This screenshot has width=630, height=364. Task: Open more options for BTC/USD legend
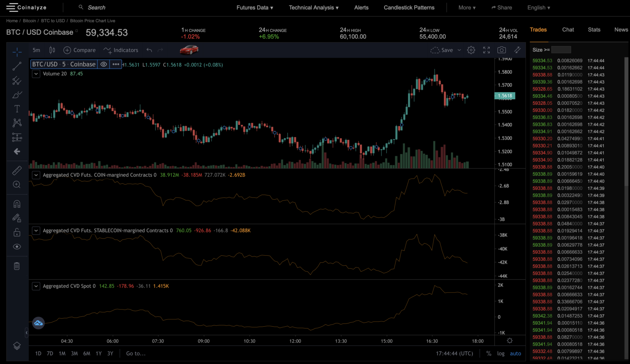[116, 64]
